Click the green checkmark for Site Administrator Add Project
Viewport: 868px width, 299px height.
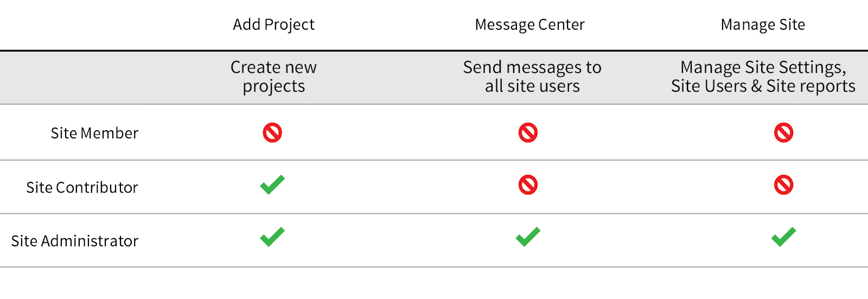click(272, 237)
